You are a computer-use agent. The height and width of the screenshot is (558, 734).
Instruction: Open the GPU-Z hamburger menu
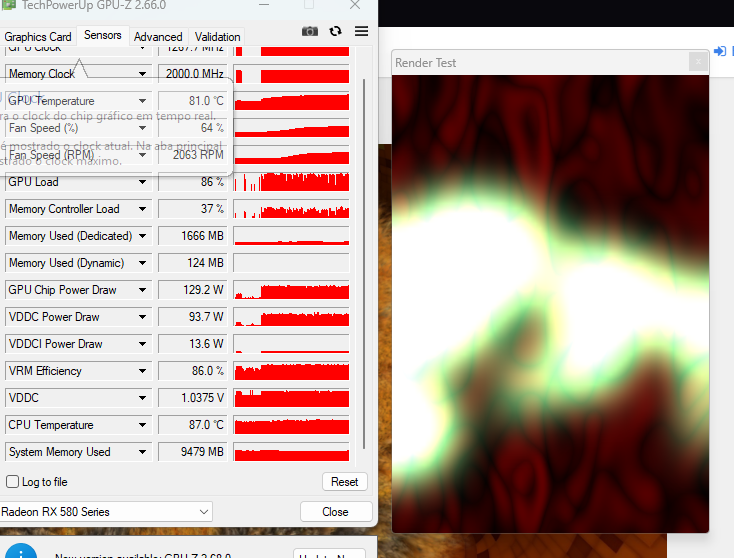pyautogui.click(x=361, y=31)
